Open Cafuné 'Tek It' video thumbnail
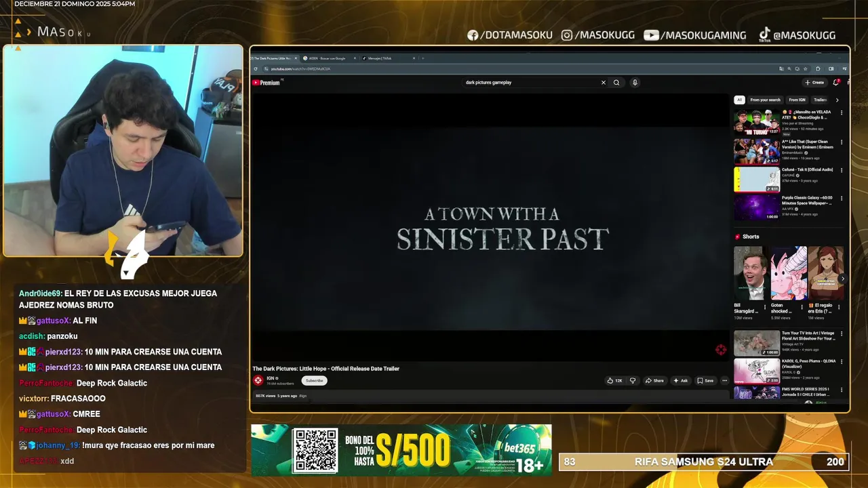This screenshot has width=868, height=488. click(x=757, y=180)
